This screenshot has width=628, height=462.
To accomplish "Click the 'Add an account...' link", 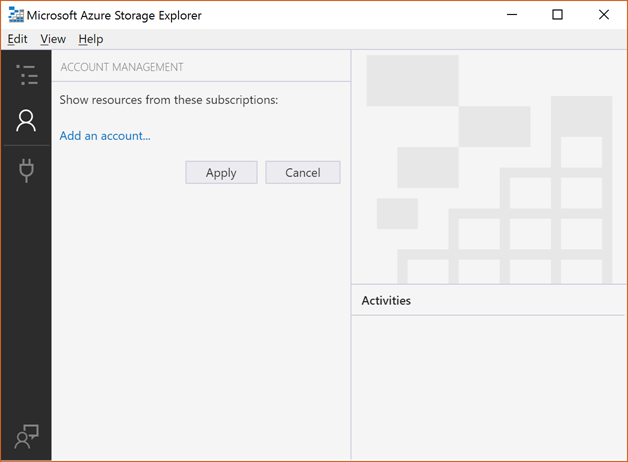I will [x=105, y=136].
